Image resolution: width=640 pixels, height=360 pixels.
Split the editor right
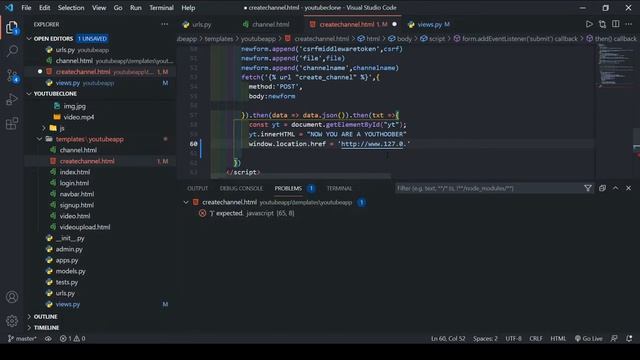click(x=616, y=24)
